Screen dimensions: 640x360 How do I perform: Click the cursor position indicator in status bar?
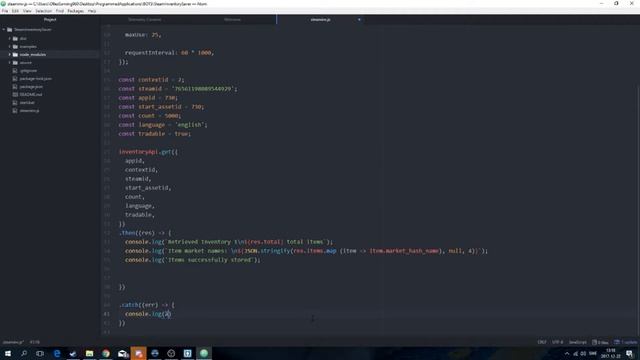coord(35,342)
